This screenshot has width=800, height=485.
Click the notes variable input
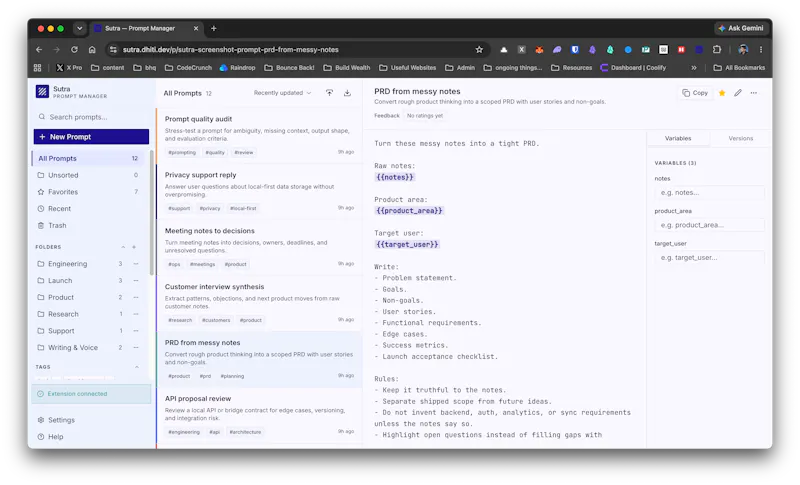coord(709,193)
